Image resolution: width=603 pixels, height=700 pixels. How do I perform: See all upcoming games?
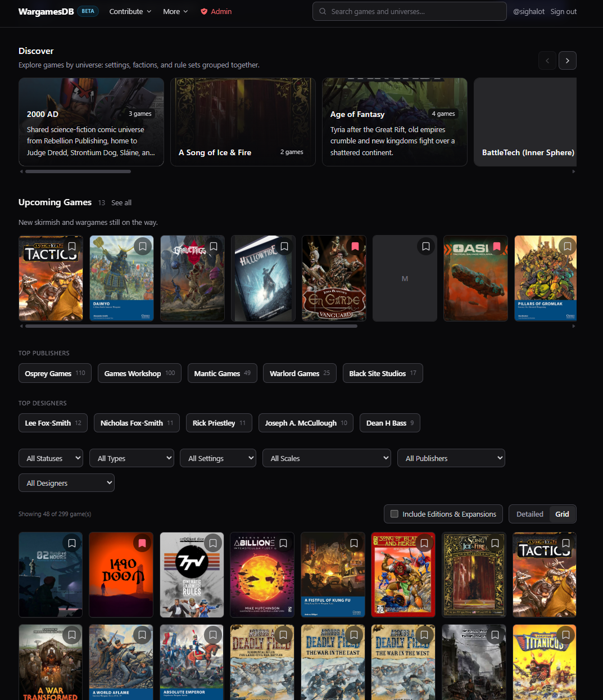tap(121, 203)
